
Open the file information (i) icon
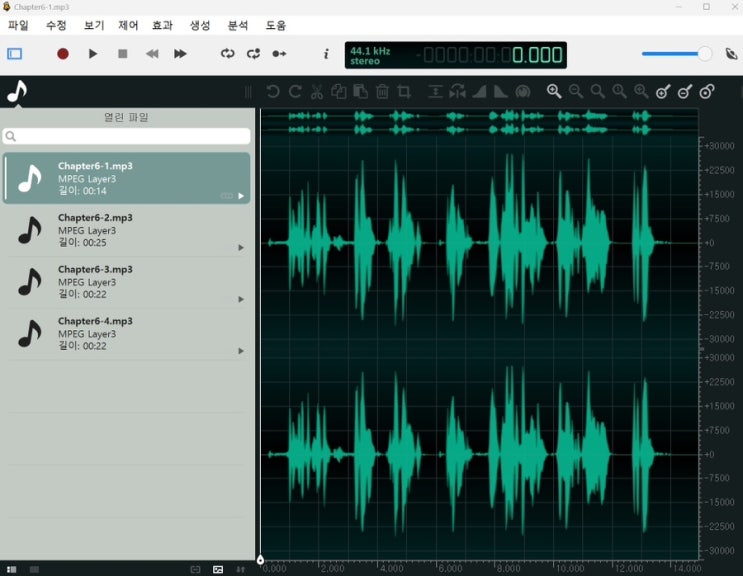[326, 54]
